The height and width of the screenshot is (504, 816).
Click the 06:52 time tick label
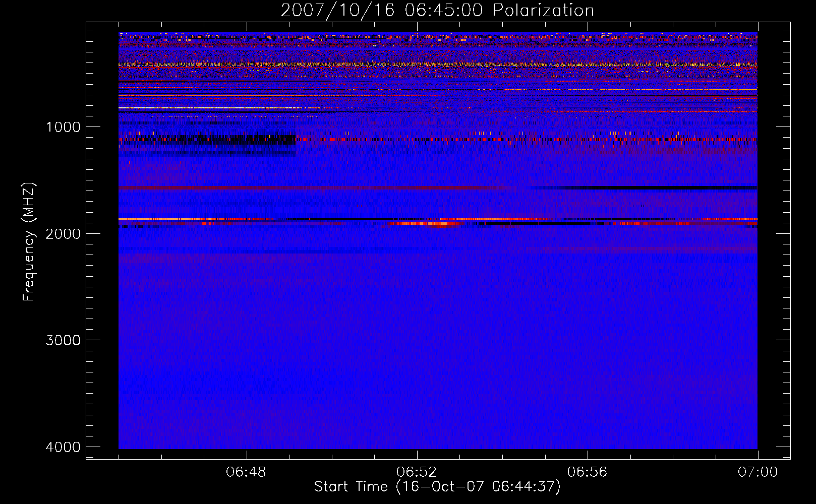coord(417,472)
